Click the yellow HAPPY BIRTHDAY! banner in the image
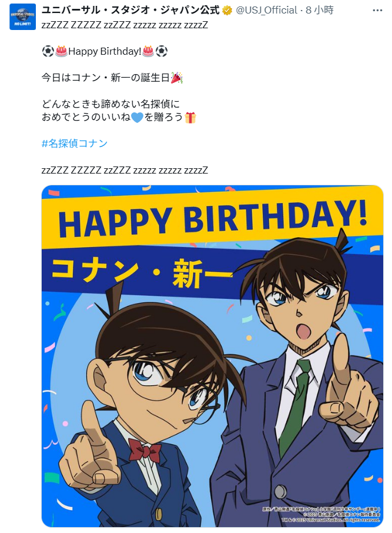The image size is (392, 533). click(x=212, y=218)
